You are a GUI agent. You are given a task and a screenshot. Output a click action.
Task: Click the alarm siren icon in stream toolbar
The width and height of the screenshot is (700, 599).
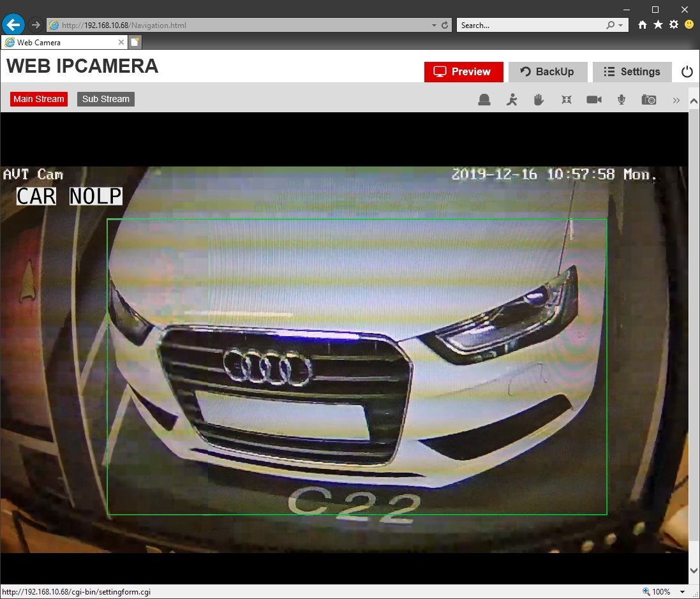pos(484,100)
